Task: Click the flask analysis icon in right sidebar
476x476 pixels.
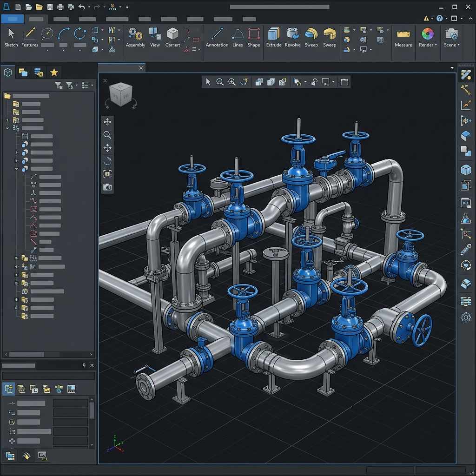Action: (466, 218)
